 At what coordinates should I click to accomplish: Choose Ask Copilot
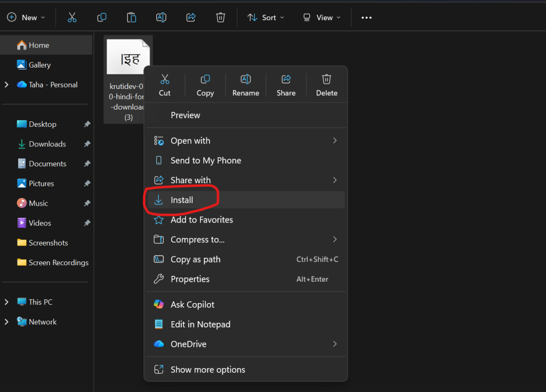pyautogui.click(x=246, y=304)
